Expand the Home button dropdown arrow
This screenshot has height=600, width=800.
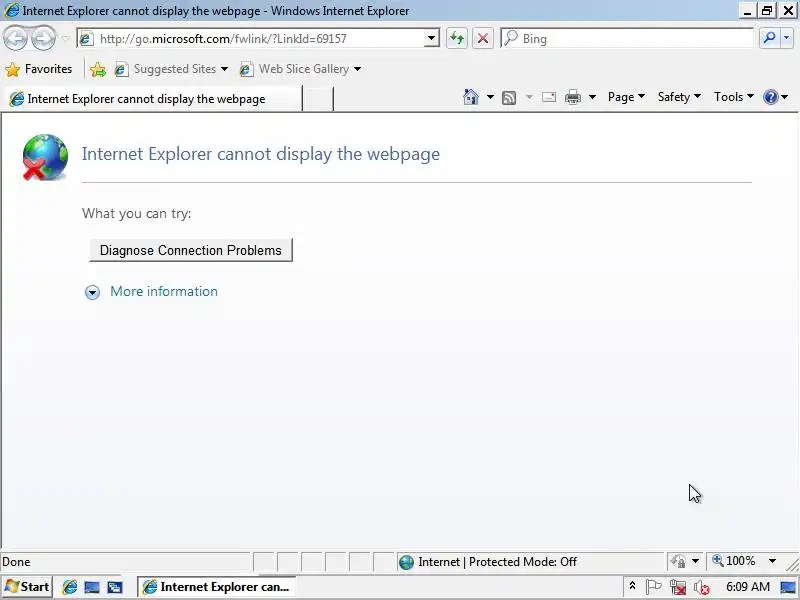click(490, 97)
